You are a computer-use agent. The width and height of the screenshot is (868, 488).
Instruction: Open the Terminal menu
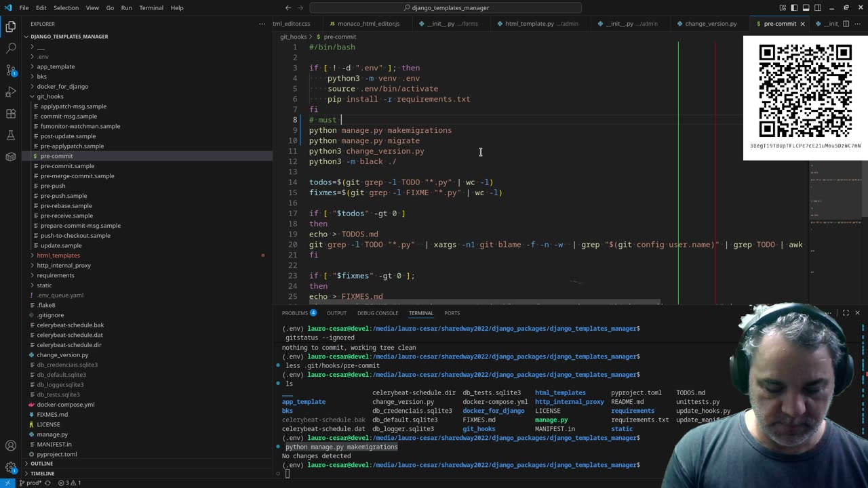tap(151, 7)
